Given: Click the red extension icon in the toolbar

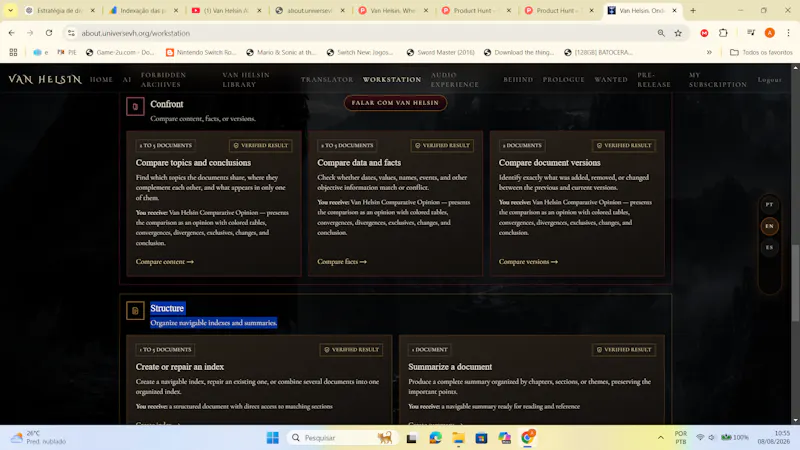Looking at the screenshot, I should point(704,33).
